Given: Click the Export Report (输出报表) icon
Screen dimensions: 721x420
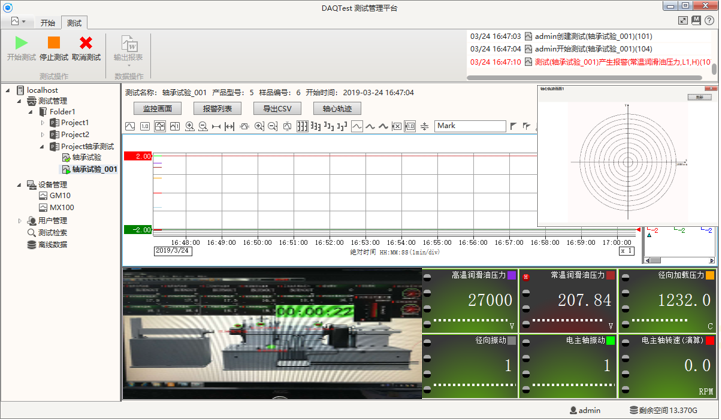Looking at the screenshot, I should click(x=129, y=43).
